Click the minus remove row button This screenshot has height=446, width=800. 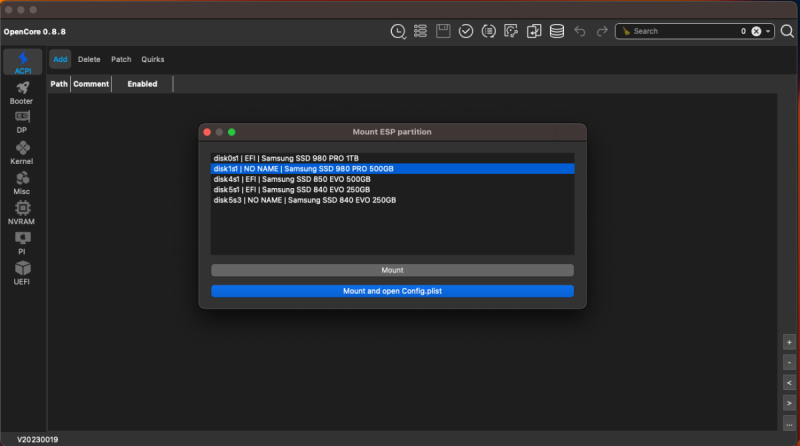[x=789, y=363]
